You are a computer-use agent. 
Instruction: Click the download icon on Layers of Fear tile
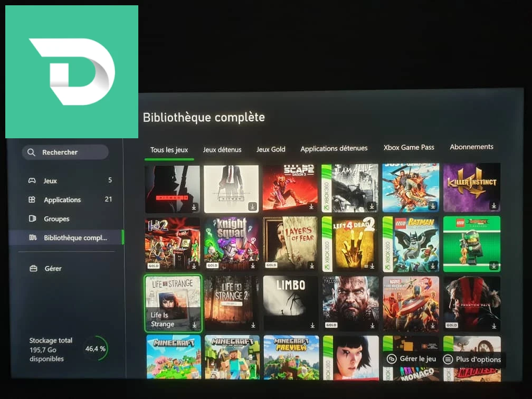pyautogui.click(x=312, y=265)
